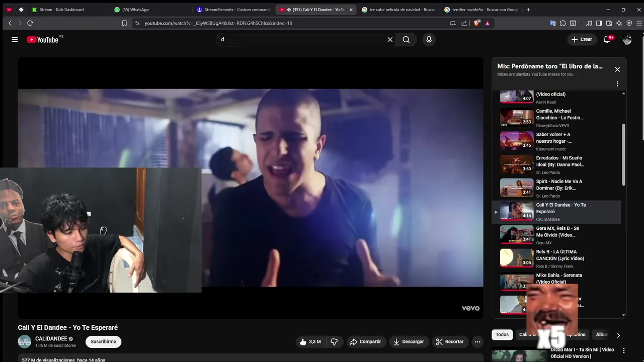
Task: Clear the search box with the X
Action: tap(390, 40)
